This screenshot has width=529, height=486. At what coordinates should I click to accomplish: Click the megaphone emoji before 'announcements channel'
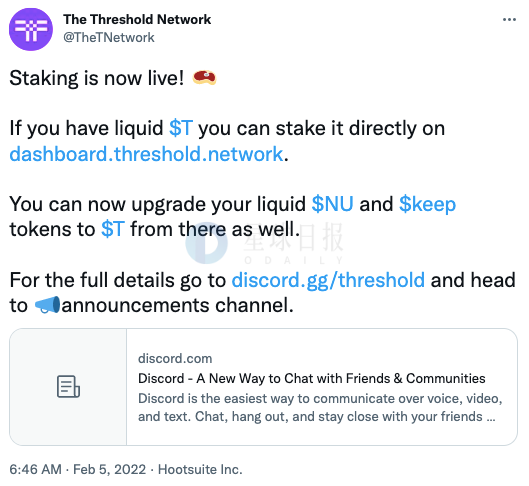click(x=48, y=305)
